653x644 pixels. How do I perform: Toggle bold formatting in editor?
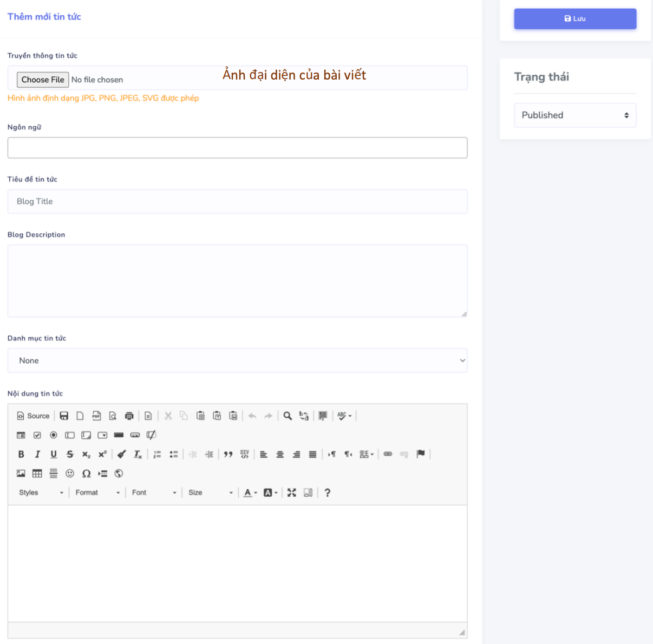pyautogui.click(x=21, y=454)
